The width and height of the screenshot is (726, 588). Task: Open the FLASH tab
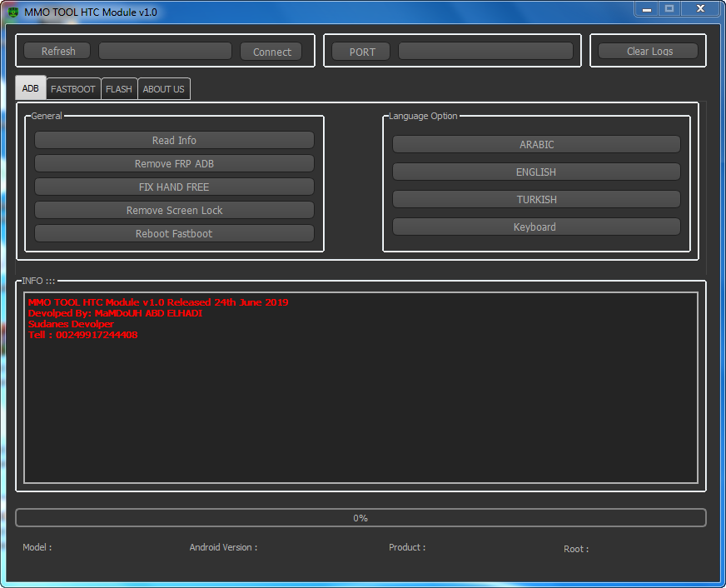(x=119, y=89)
